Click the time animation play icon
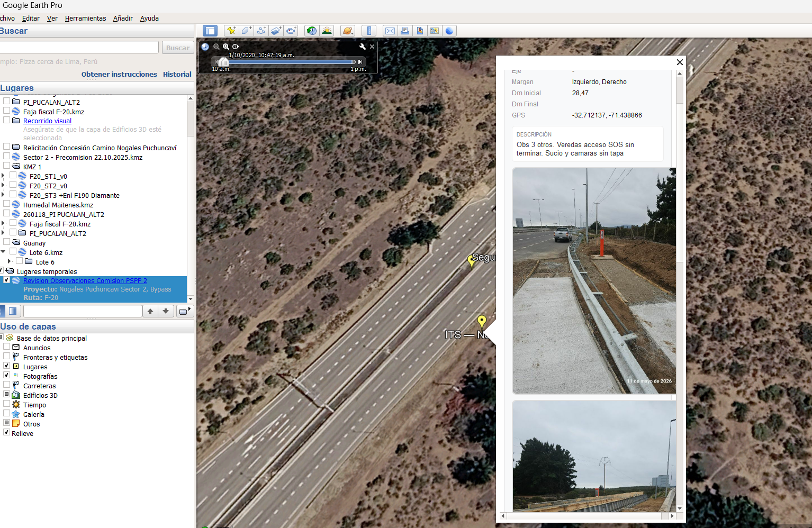The height and width of the screenshot is (528, 812). click(236, 47)
